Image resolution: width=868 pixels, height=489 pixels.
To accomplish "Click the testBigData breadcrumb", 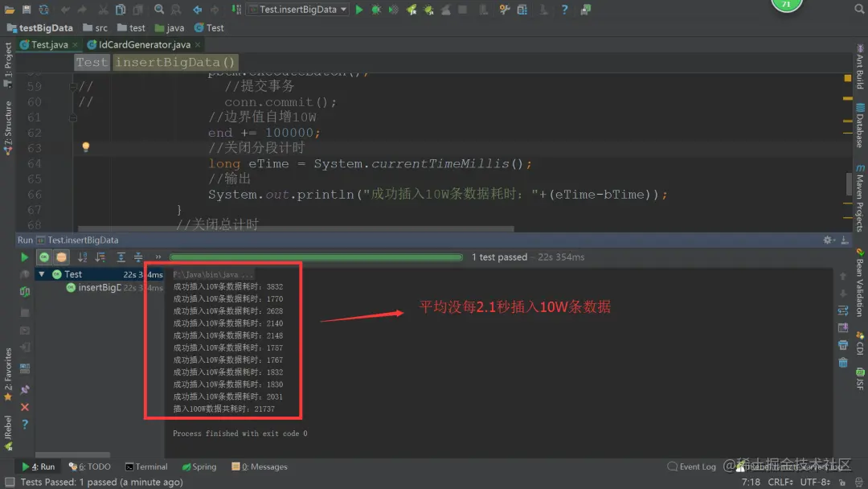I will tap(40, 27).
